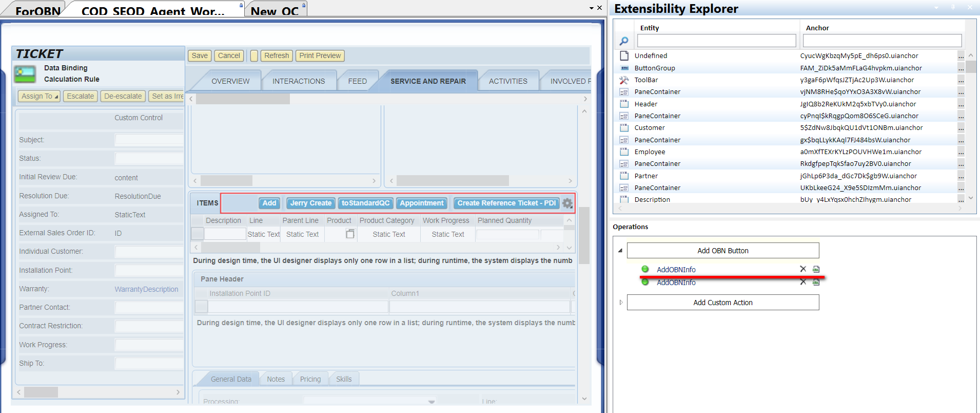Screen dimensions: 980x413
Task: Select the ITEMS list row selector box
Action: coord(197,234)
